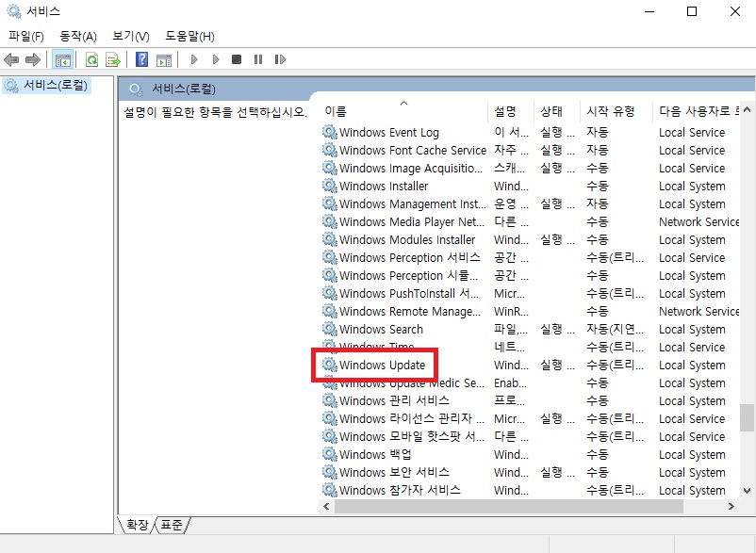Click Network Service in Windows Remote Management row
Viewport: 756px width, 553px height.
[x=698, y=311]
